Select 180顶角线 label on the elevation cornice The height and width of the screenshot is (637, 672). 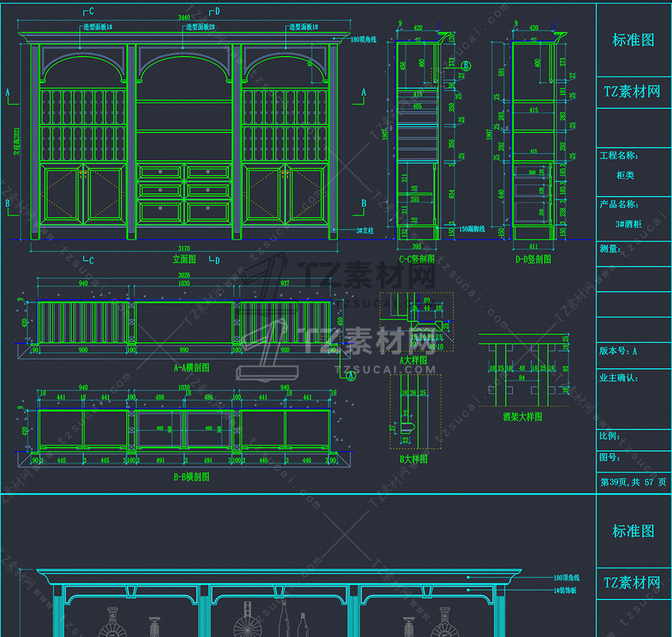(364, 40)
